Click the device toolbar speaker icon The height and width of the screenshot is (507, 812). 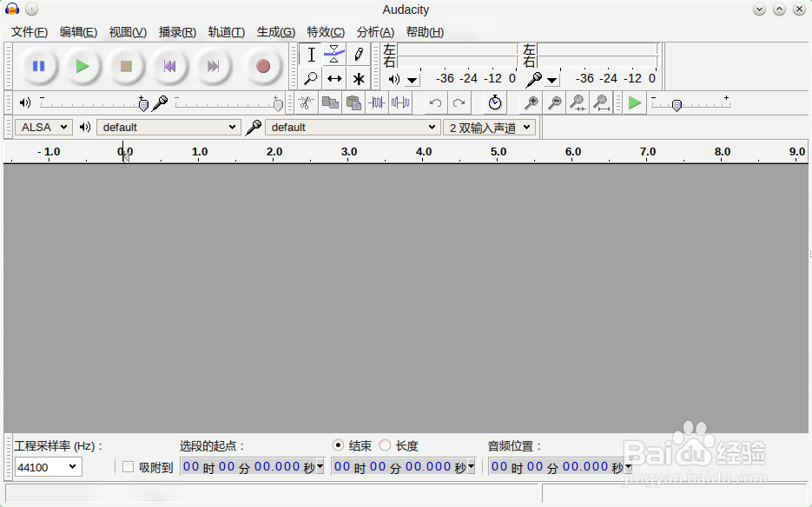[85, 128]
